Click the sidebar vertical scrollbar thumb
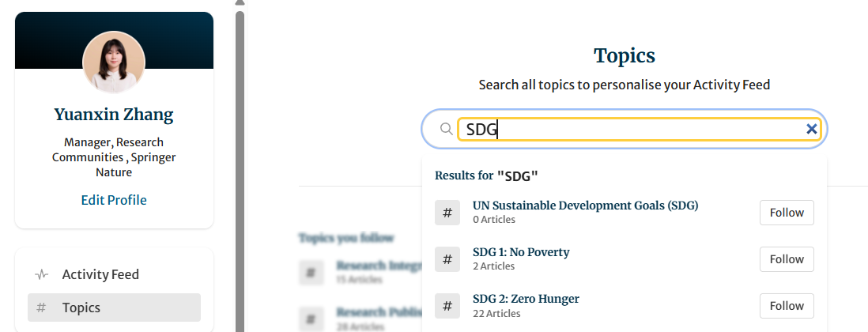The image size is (868, 332). 240,158
